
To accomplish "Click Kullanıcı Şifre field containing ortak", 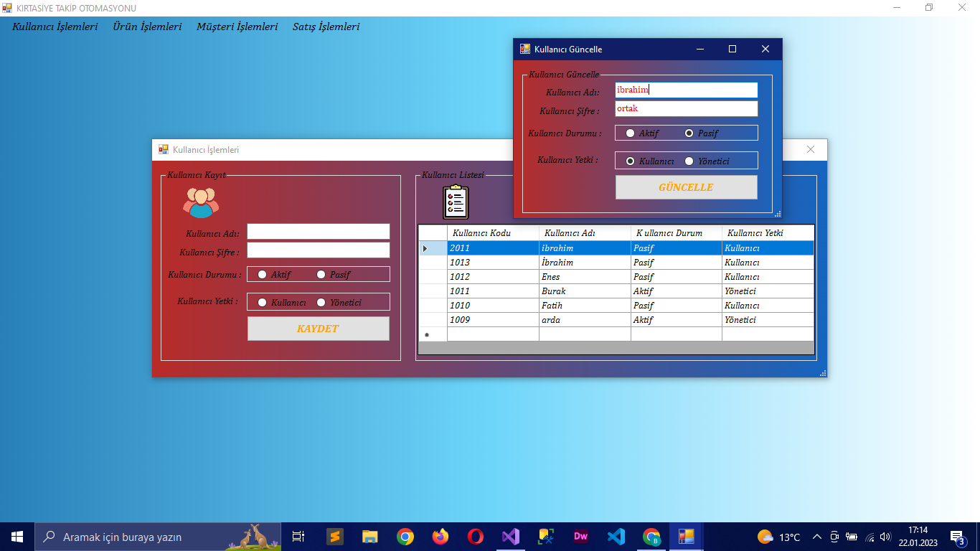I will point(687,108).
